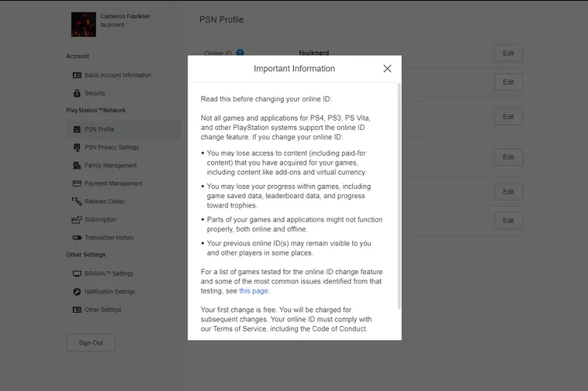Screen dimensions: 588x391
Task: Click the Basic Account Information card icon
Action: coord(77,75)
